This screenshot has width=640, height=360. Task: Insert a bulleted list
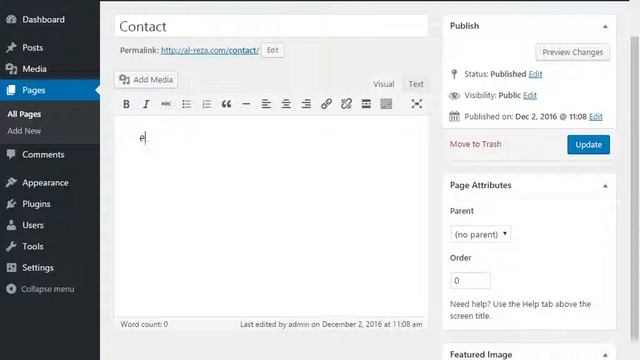tap(186, 104)
